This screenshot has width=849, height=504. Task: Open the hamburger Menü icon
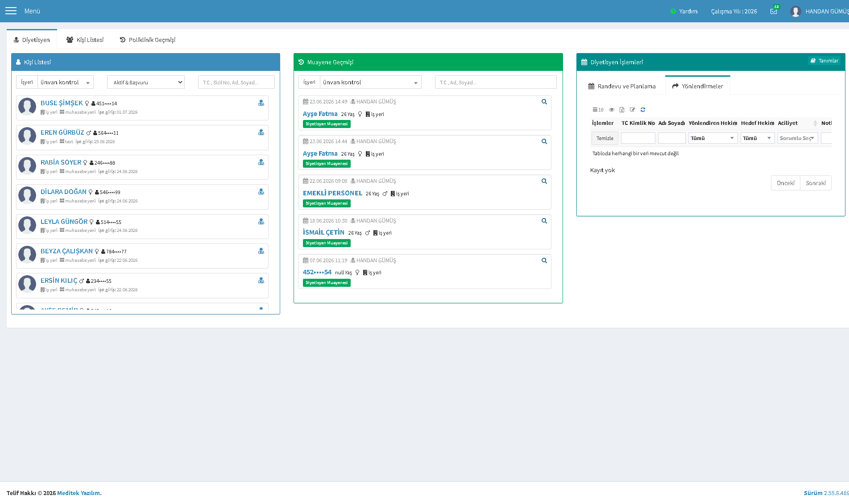pyautogui.click(x=11, y=11)
